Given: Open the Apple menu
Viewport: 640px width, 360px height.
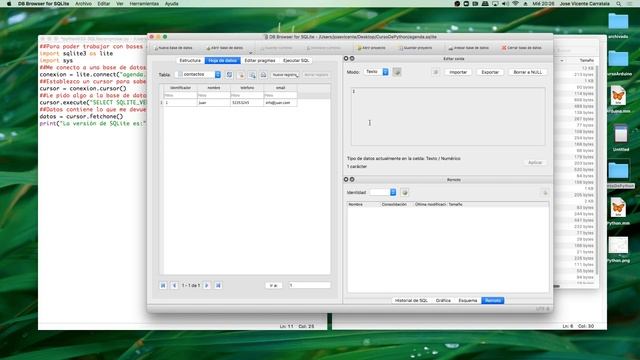Looking at the screenshot, I should coord(9,4).
